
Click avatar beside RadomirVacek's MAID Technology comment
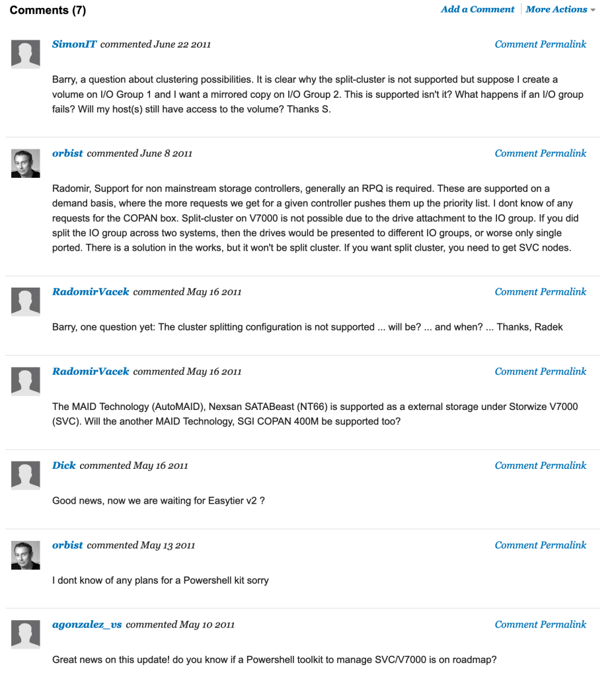click(26, 381)
